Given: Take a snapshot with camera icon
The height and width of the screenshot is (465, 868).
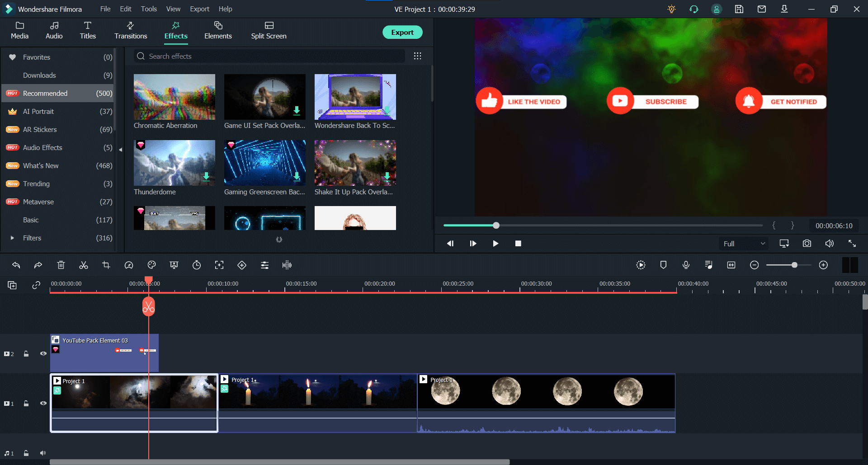Looking at the screenshot, I should [x=807, y=244].
